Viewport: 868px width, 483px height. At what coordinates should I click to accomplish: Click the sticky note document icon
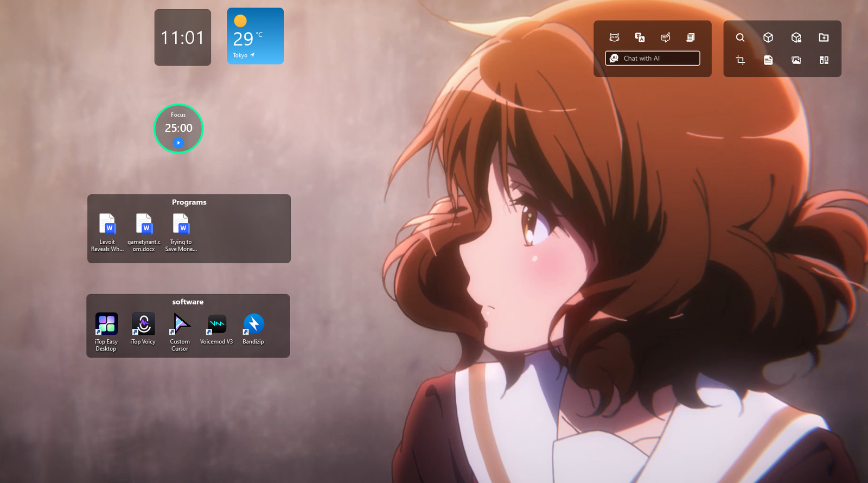[768, 60]
